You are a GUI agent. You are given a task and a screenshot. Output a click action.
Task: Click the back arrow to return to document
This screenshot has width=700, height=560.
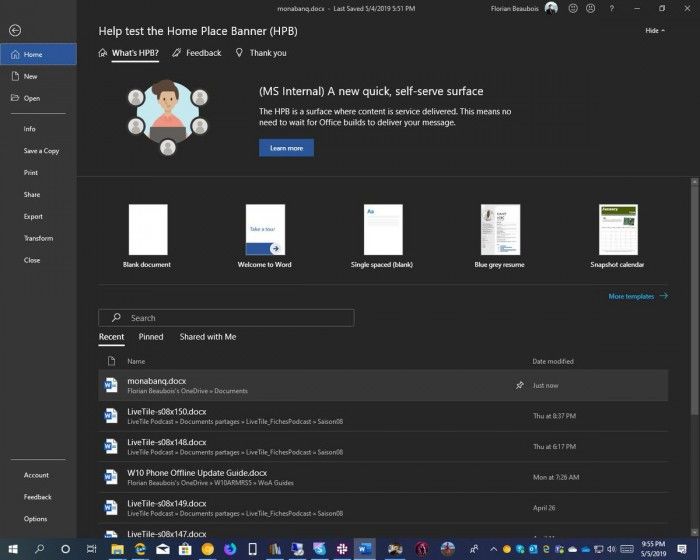pos(15,30)
